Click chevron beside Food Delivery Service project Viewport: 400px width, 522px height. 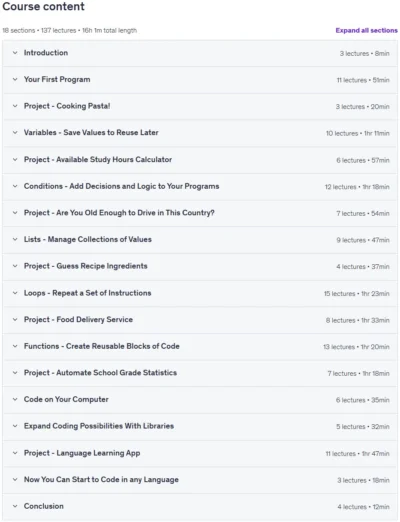[x=15, y=320]
